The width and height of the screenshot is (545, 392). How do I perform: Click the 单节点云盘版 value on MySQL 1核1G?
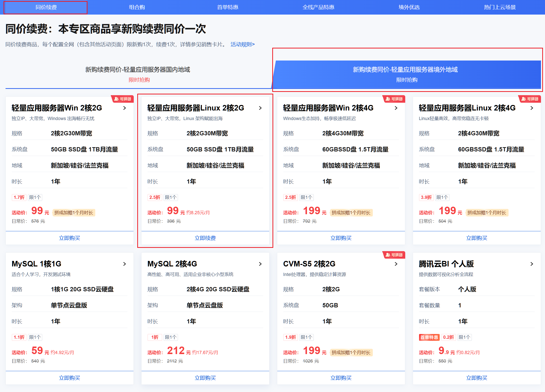(69, 305)
